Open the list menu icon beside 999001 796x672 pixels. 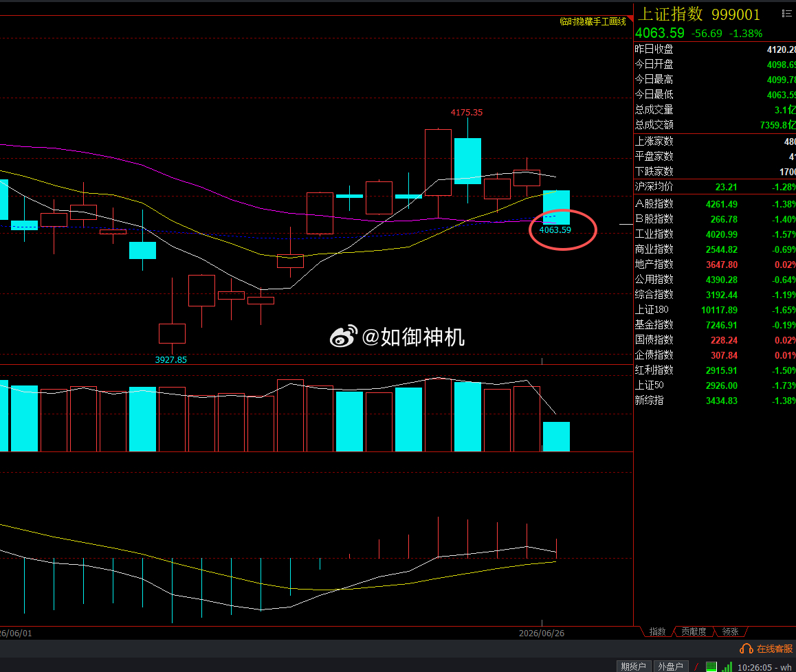click(786, 14)
